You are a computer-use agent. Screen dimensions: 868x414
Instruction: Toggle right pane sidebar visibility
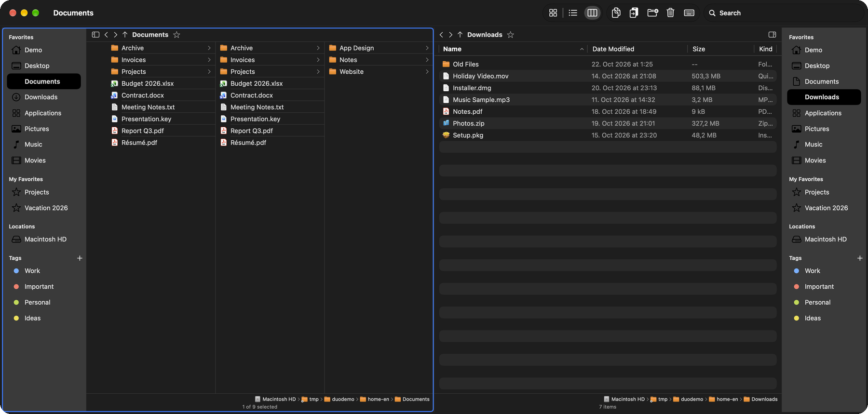coord(772,35)
